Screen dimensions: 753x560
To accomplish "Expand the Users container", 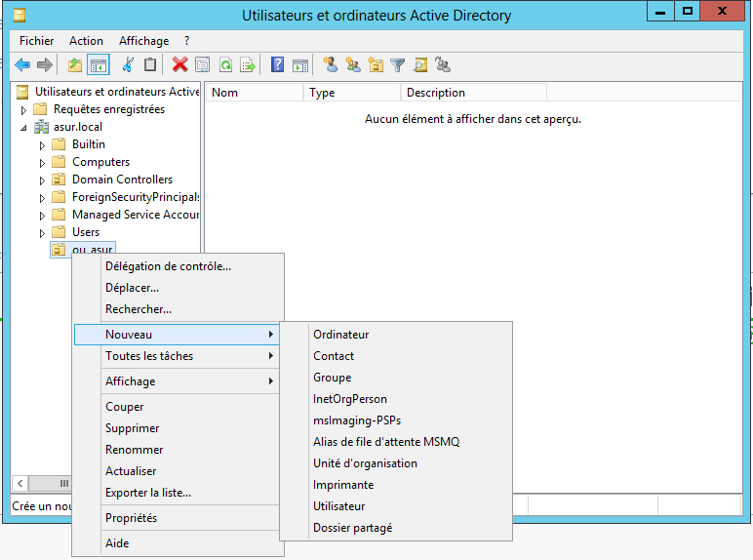I will coord(42,233).
